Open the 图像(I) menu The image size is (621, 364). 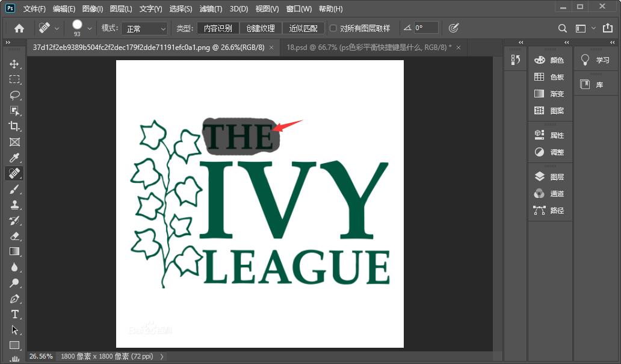[93, 8]
